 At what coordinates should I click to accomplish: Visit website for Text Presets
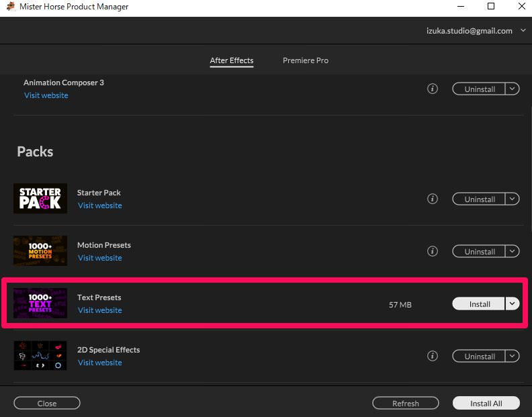99,310
